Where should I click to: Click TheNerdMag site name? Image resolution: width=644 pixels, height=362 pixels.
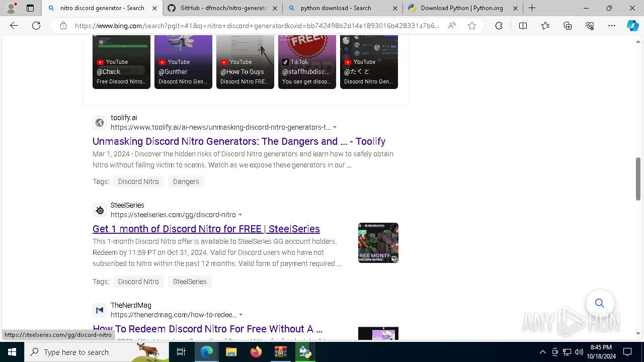click(131, 305)
